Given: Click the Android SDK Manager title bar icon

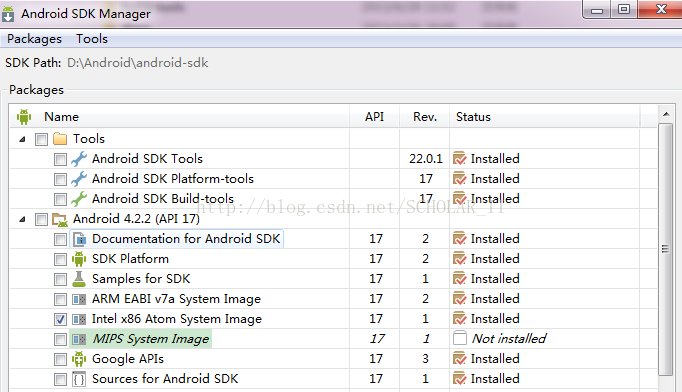Looking at the screenshot, I should pos(8,14).
